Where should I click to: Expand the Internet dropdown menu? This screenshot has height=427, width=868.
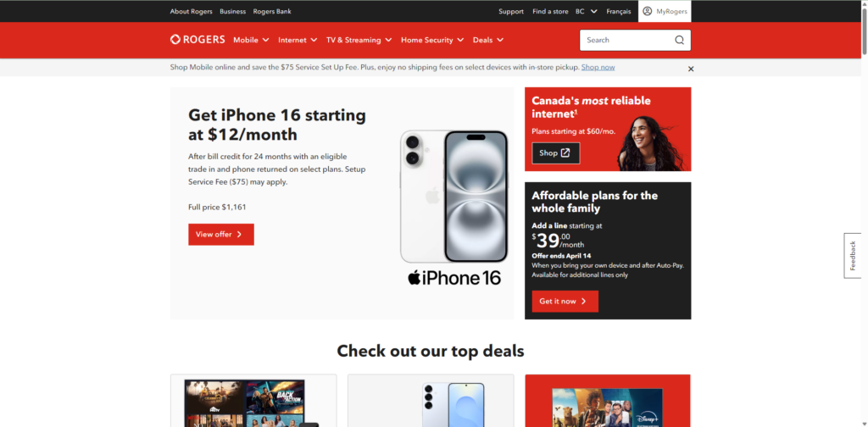[298, 40]
